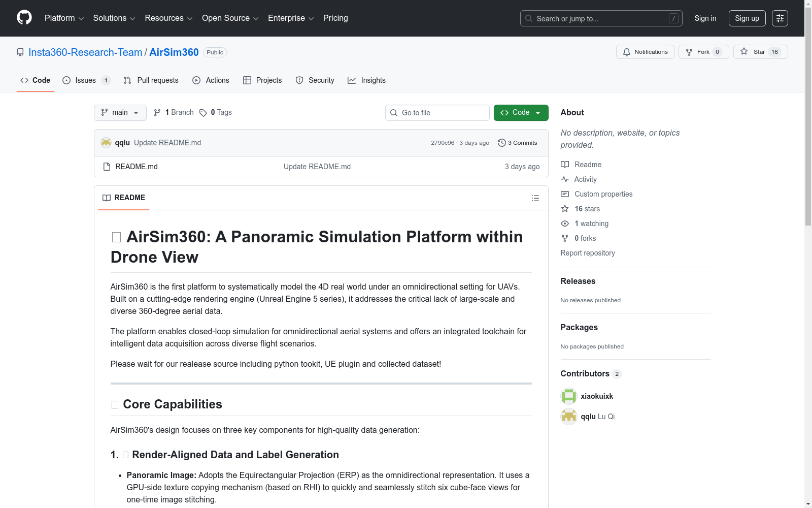Open the Insta360-Research-Team organization link
Viewport: 812px width, 508px height.
pyautogui.click(x=85, y=52)
